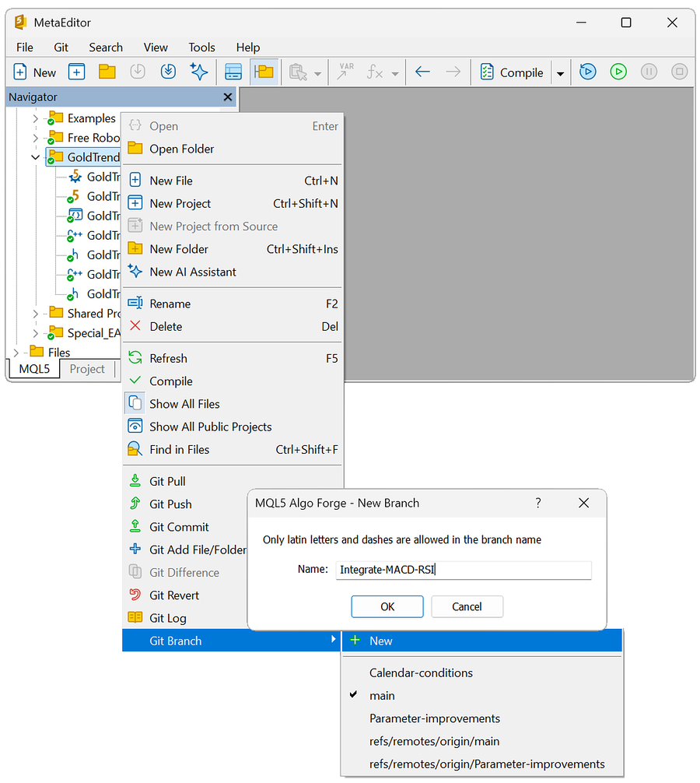Choose New AI Assistant menu entry
The width and height of the screenshot is (700, 783).
click(233, 272)
